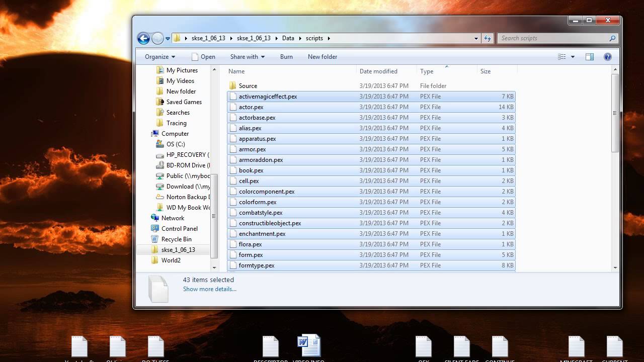Click the Forward navigation arrow

(x=157, y=38)
